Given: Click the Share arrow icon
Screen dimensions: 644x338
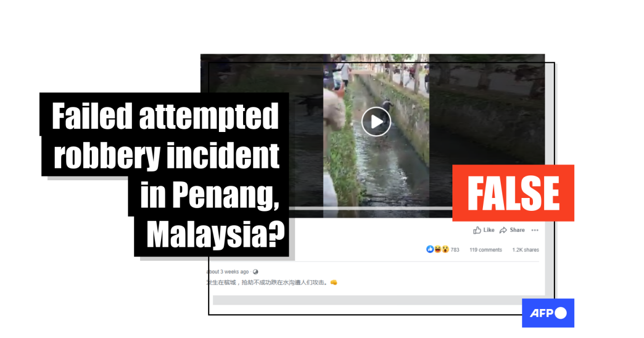Looking at the screenshot, I should (503, 230).
